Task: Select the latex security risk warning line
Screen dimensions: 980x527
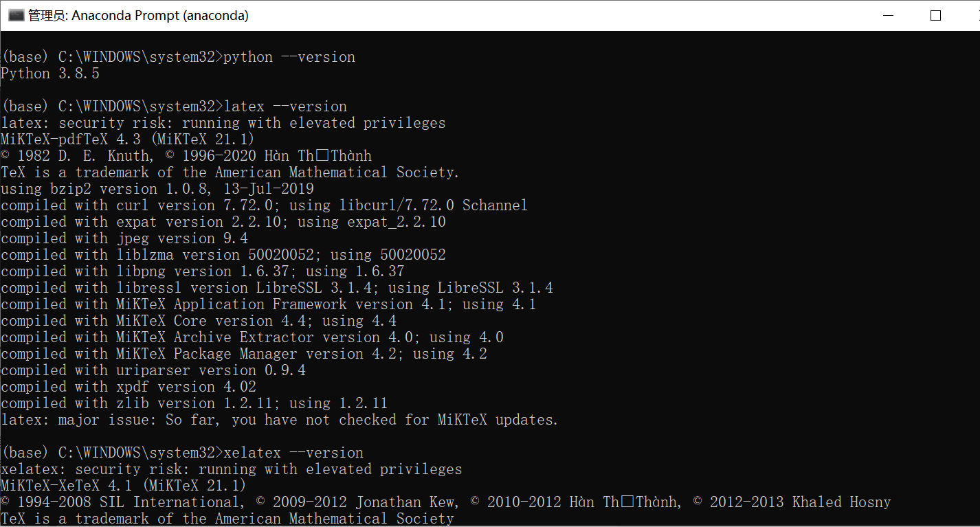Action: [x=223, y=123]
